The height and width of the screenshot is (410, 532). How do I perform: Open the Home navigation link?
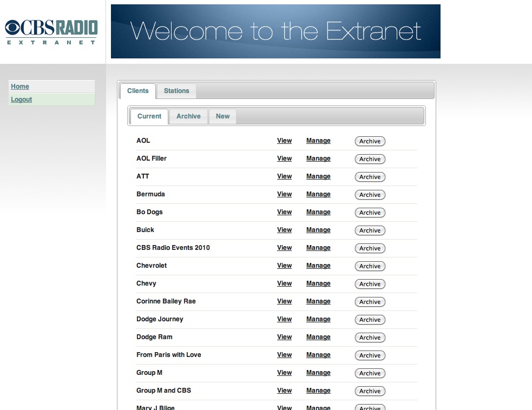(19, 86)
